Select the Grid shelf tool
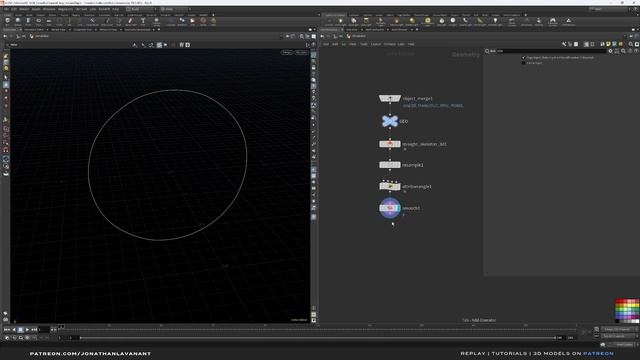 pos(49,21)
